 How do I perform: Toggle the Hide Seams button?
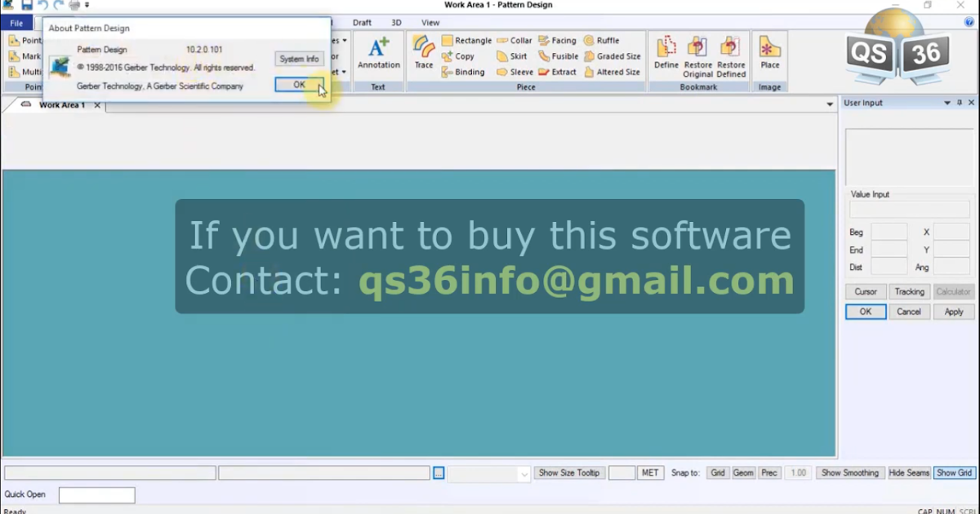(909, 473)
